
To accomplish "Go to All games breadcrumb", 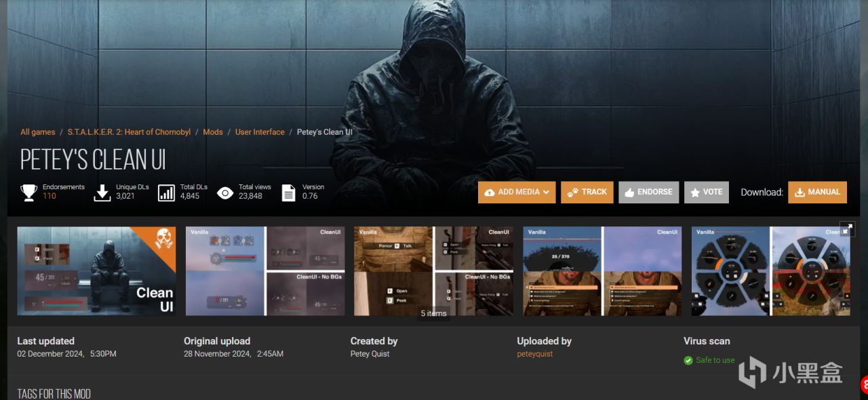I will (37, 132).
